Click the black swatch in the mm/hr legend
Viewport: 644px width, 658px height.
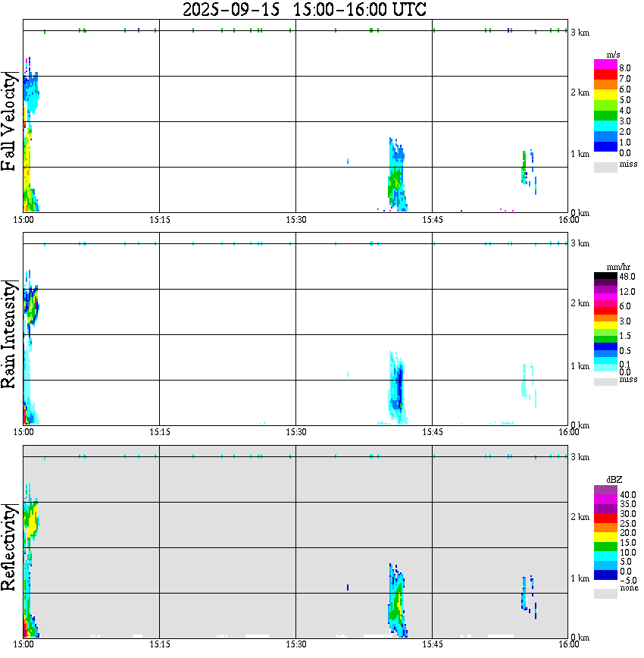[x=605, y=276]
